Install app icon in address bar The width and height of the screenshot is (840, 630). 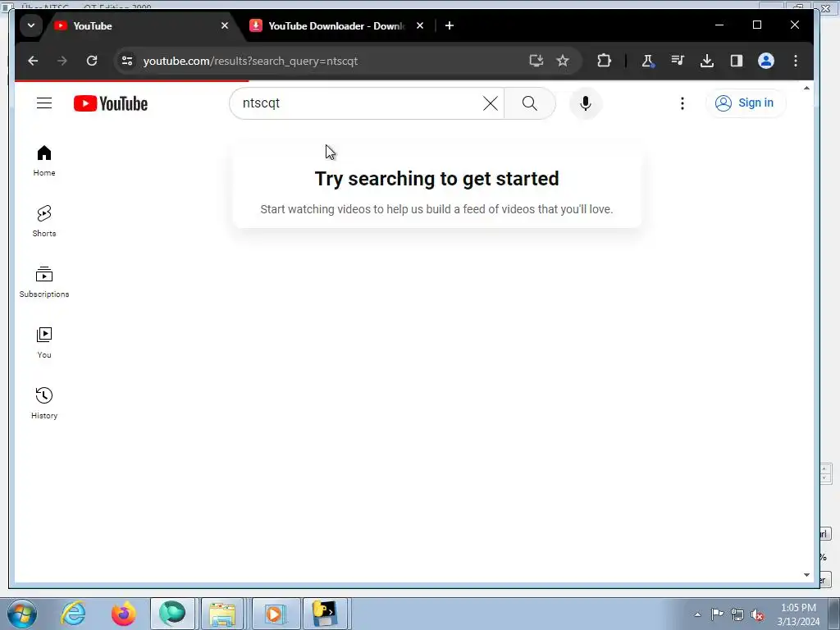tap(536, 61)
